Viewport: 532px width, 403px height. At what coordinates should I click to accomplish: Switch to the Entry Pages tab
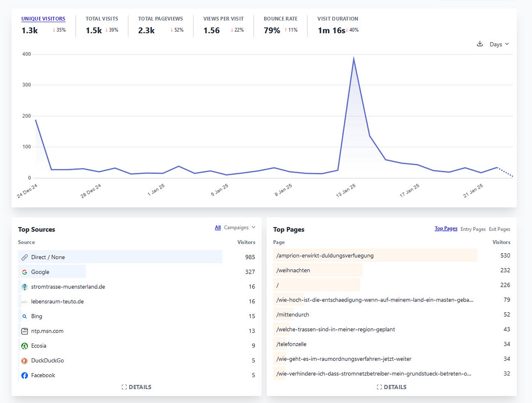[x=473, y=229]
